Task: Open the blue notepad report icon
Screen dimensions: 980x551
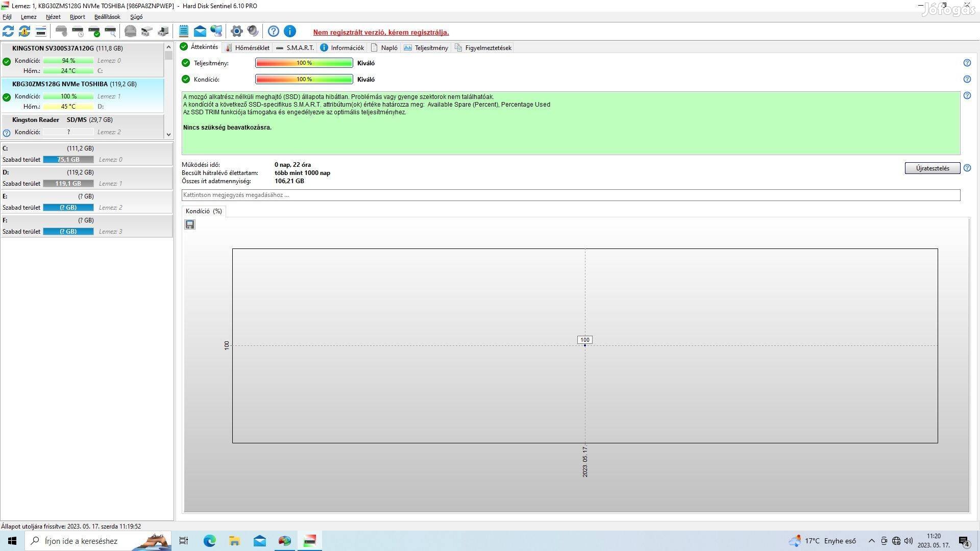Action: pyautogui.click(x=184, y=31)
